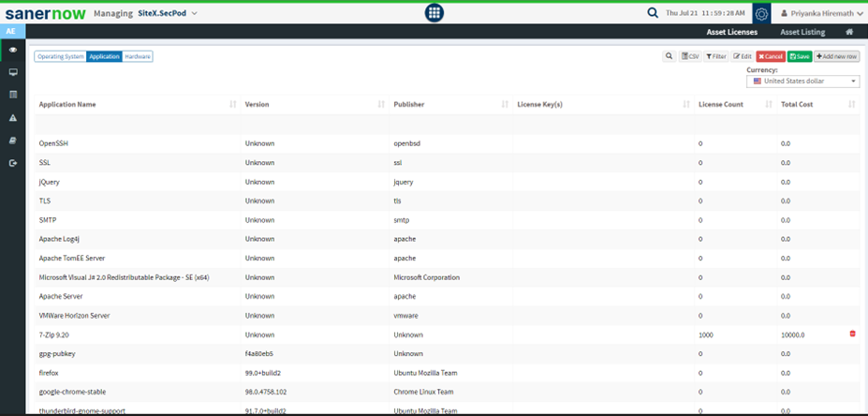The image size is (868, 416).
Task: Sort by License Count column arrows
Action: coord(769,104)
